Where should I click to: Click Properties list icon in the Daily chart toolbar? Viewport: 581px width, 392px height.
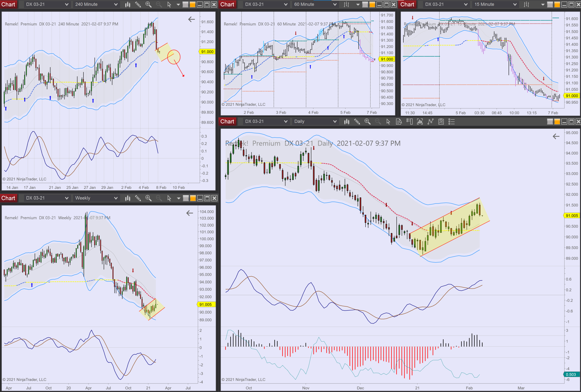[x=451, y=122]
